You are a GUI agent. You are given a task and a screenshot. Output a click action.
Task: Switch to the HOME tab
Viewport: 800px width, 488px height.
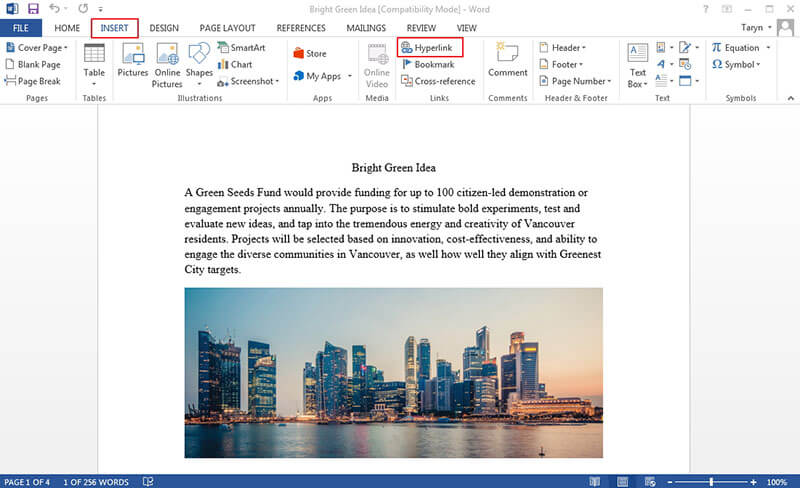click(67, 28)
